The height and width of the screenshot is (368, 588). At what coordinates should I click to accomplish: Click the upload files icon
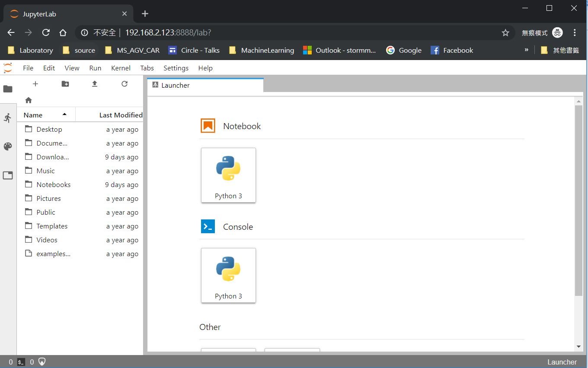[95, 84]
